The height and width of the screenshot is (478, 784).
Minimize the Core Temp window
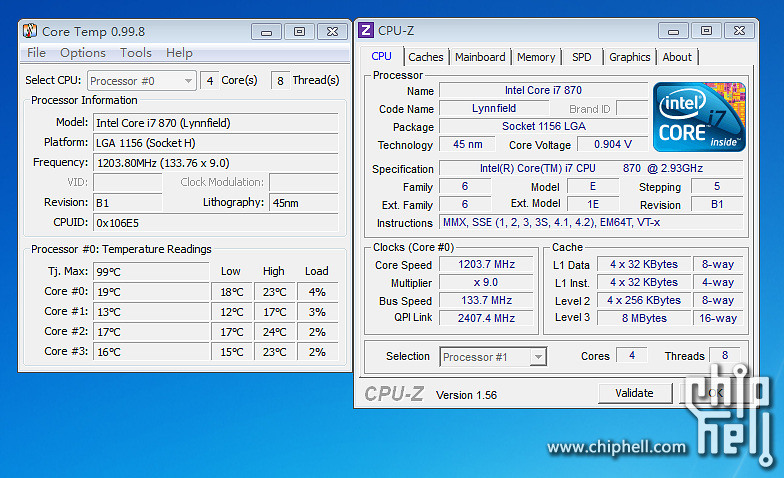(x=266, y=32)
